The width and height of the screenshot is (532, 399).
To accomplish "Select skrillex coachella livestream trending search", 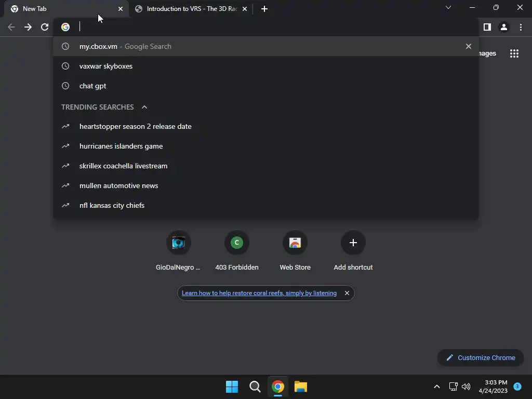I will [266, 166].
